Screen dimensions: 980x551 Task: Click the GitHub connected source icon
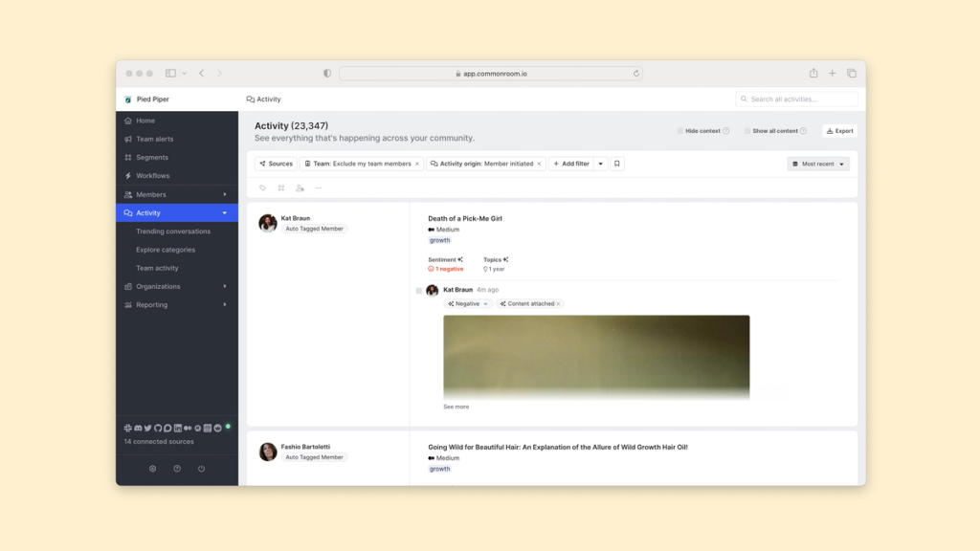coord(158,428)
